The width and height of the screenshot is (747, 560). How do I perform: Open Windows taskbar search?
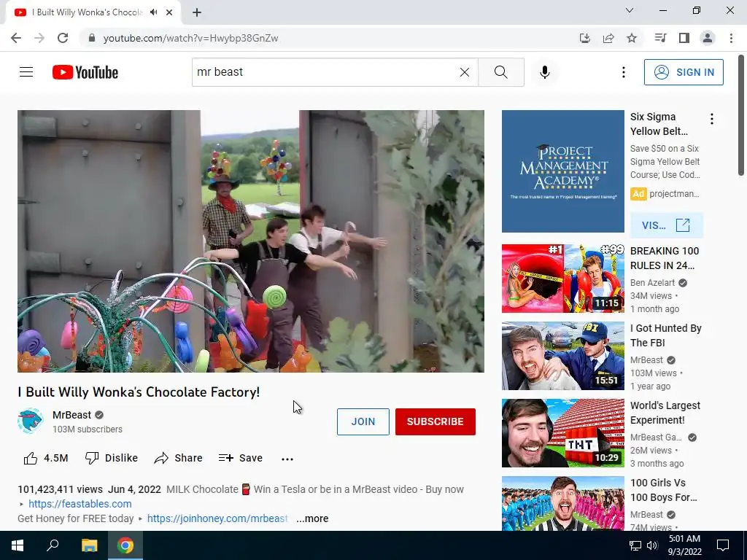pyautogui.click(x=53, y=545)
